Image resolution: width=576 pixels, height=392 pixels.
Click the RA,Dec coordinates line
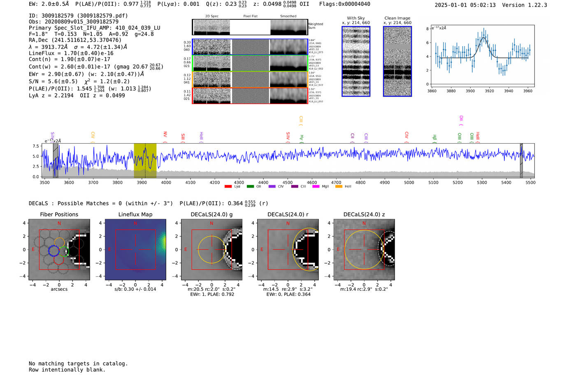coord(75,40)
